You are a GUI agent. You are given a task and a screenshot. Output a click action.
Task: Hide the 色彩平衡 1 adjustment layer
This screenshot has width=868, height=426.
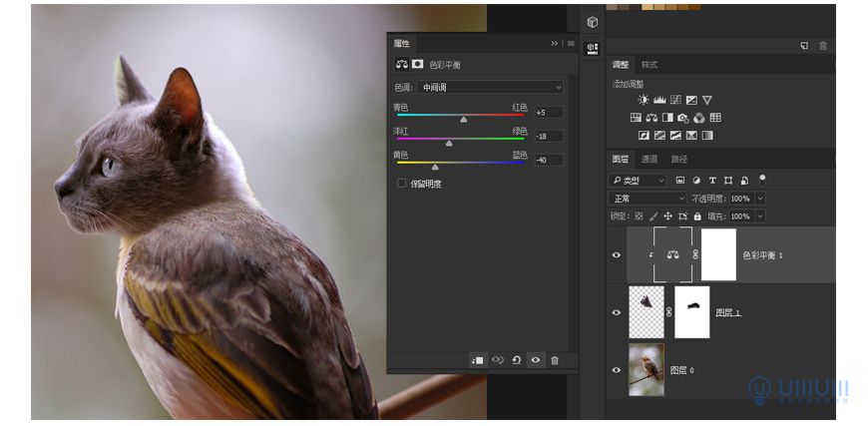(616, 254)
